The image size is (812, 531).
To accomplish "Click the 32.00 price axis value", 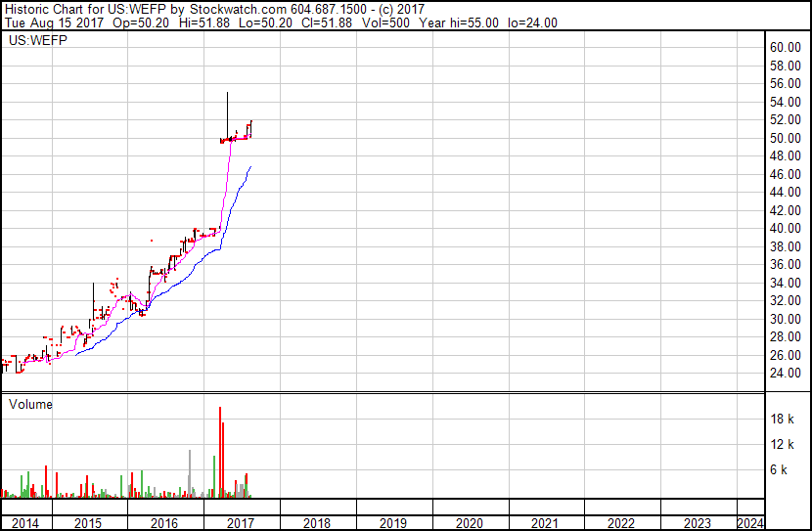I will click(785, 300).
